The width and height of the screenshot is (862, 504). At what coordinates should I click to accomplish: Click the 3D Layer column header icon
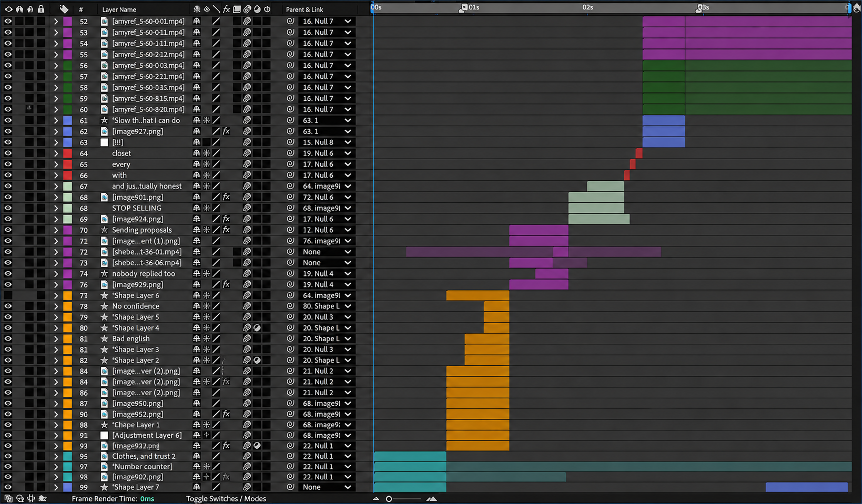[x=267, y=9]
